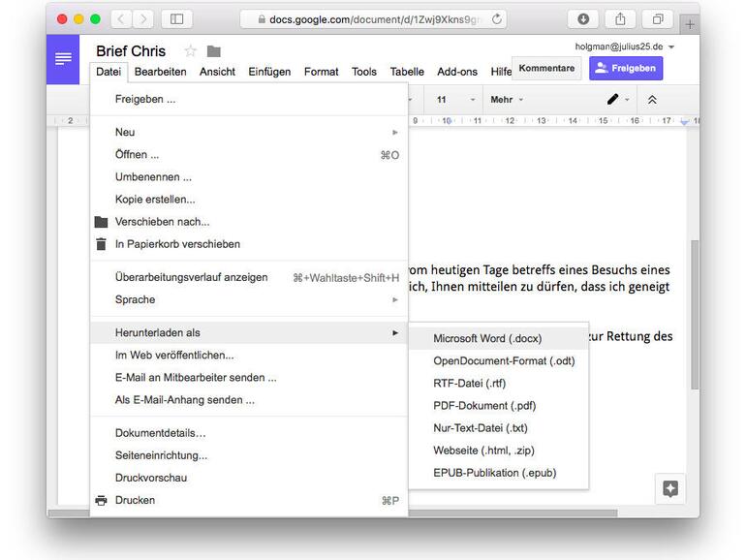Choose E-Mail an Mitbearbeiter senden ...

click(x=249, y=377)
